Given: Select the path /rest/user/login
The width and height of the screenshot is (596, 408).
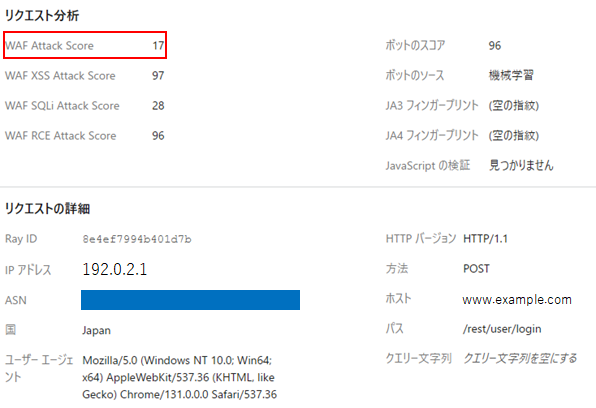Looking at the screenshot, I should (x=502, y=329).
